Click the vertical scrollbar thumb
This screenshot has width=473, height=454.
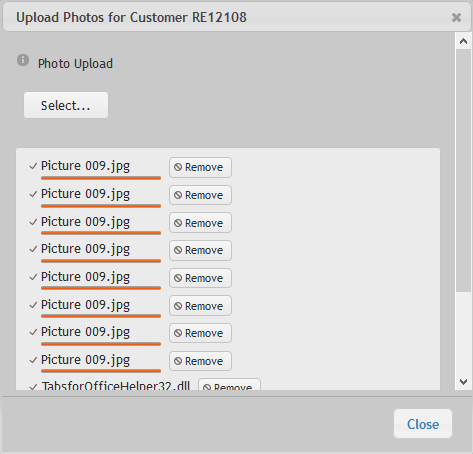point(463,171)
